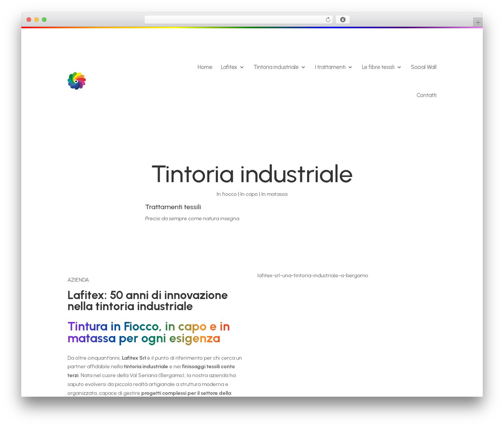The width and height of the screenshot is (504, 427).
Task: Open the I trattamenti menu item
Action: (330, 67)
